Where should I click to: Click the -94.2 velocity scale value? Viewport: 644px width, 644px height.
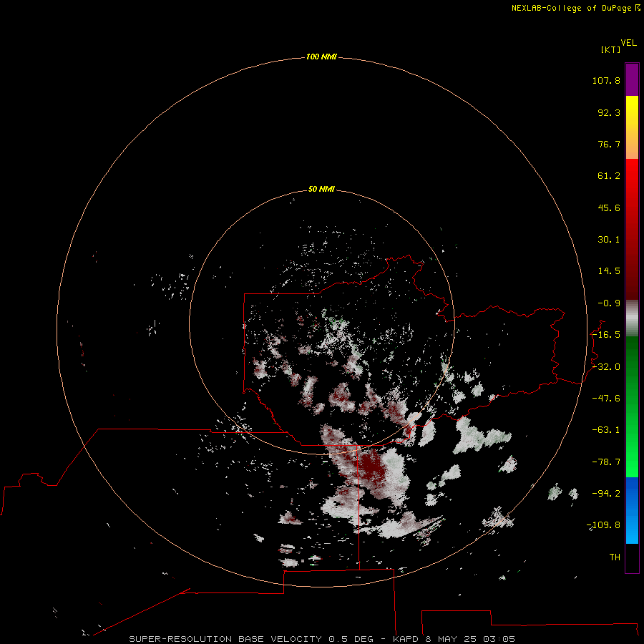(606, 494)
